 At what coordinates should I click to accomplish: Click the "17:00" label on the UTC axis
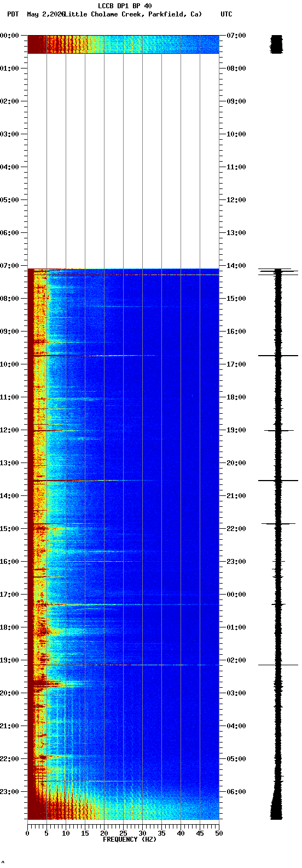[236, 364]
